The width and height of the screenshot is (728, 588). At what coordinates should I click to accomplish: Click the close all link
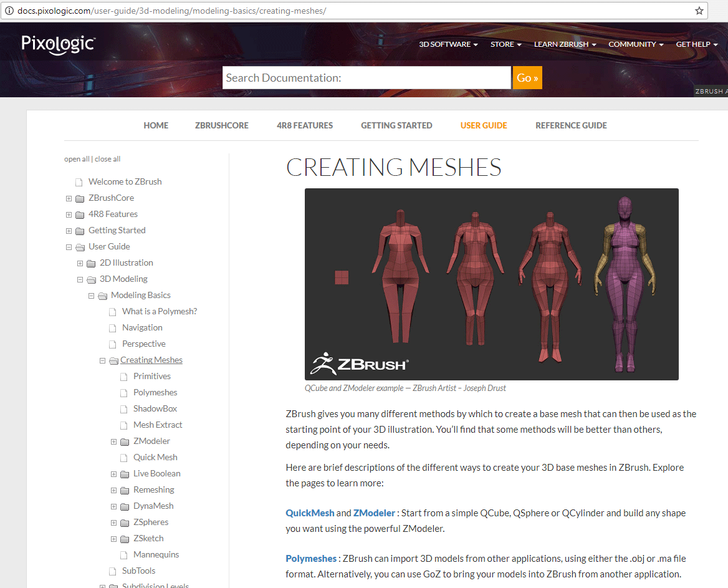coord(107,159)
